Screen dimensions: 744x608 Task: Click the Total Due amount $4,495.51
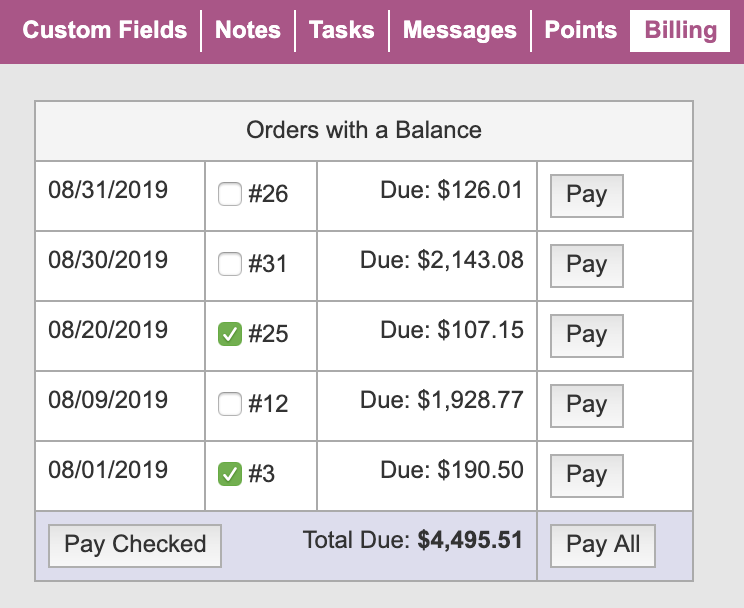coord(470,540)
